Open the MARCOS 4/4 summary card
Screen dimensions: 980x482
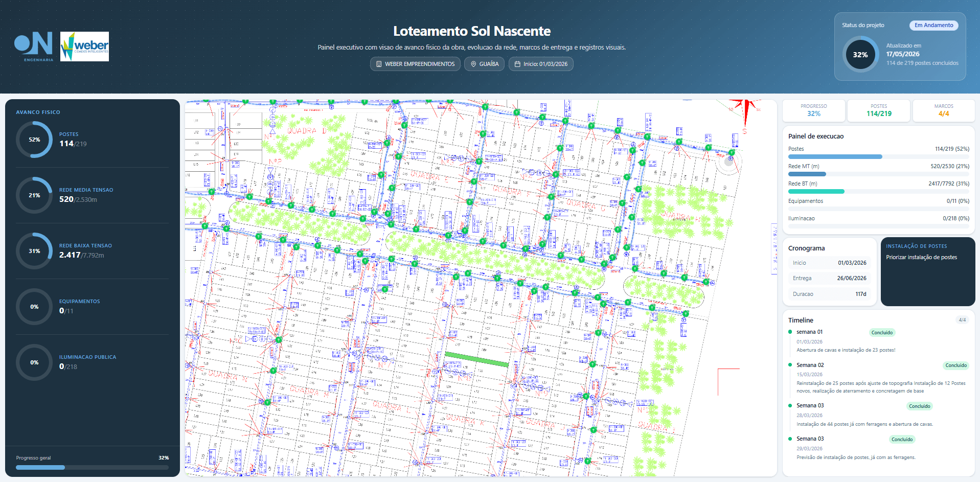pyautogui.click(x=944, y=110)
